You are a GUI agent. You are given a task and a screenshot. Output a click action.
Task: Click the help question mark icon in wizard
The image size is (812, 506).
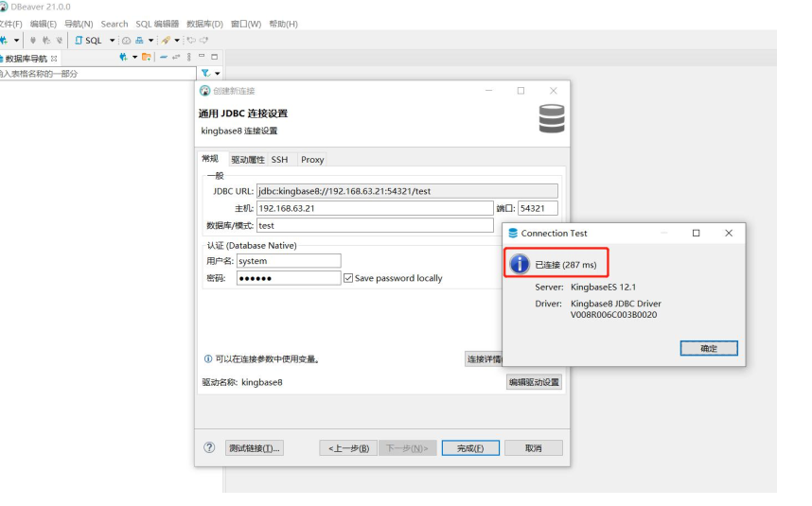click(209, 447)
